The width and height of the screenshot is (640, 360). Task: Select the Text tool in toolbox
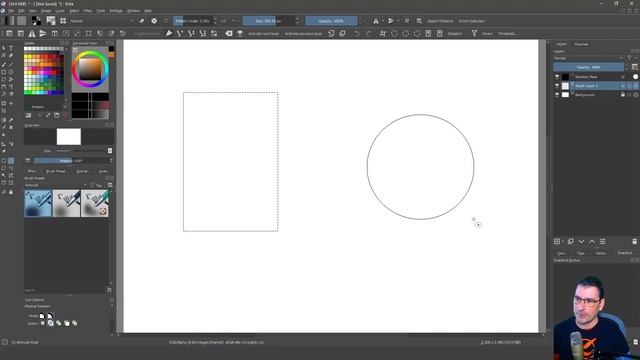coord(11,48)
